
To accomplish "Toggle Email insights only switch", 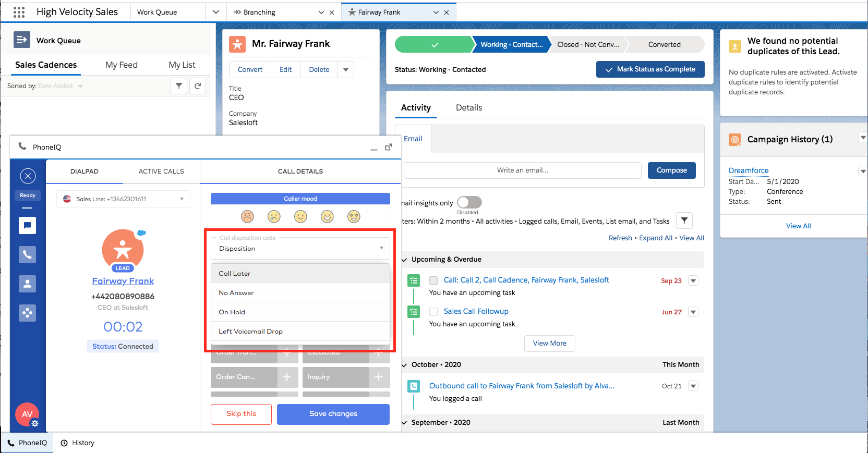I will (469, 202).
